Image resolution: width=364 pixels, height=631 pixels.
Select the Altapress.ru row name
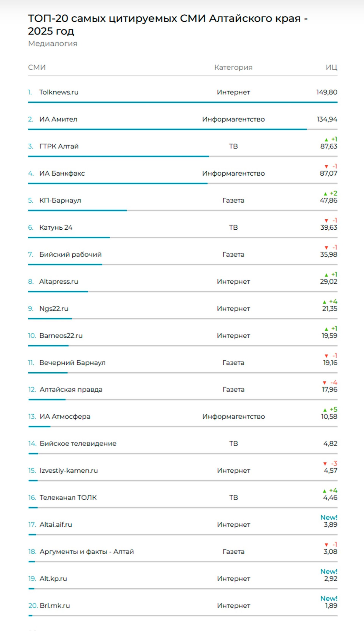point(59,282)
